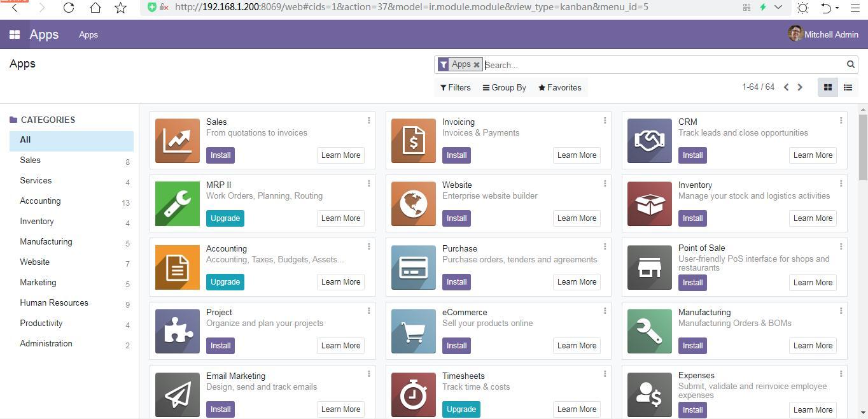Install the Invoicing app
Screen dimensions: 868x419
coord(456,155)
